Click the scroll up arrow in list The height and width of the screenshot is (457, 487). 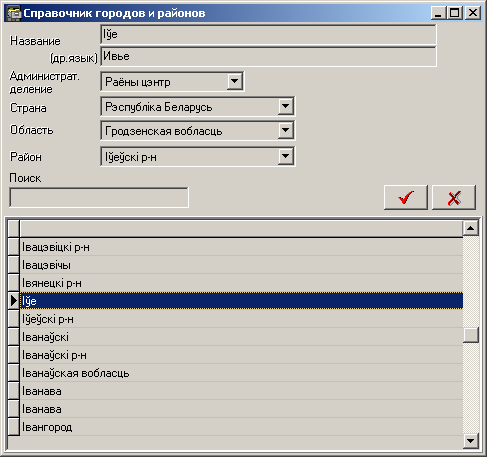[470, 228]
